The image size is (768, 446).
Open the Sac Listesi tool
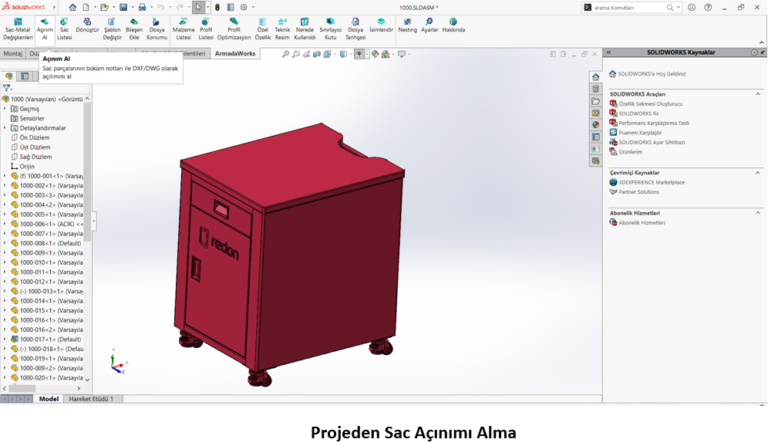click(64, 26)
